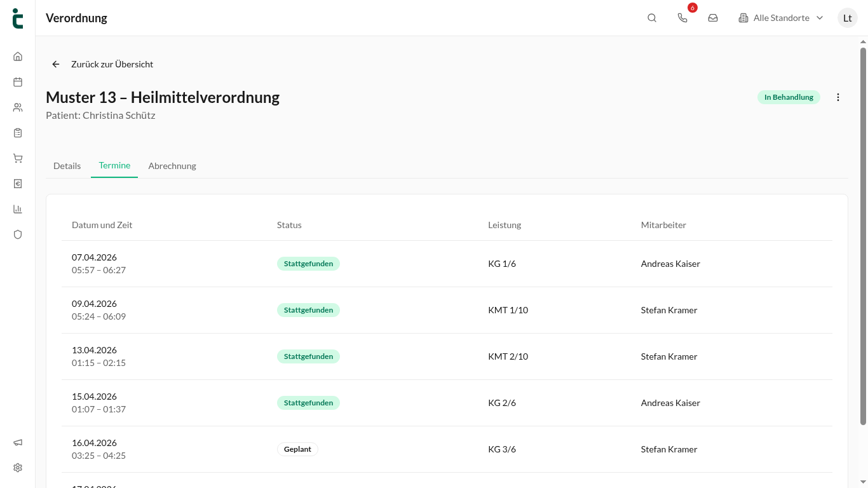
Task: Click the Datum und Zeit column header
Action: point(102,225)
